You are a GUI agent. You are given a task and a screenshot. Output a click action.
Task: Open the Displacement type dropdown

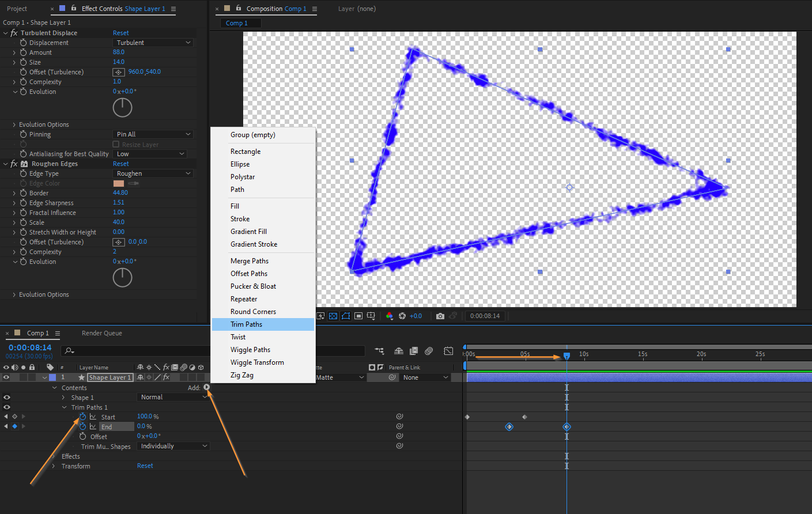[153, 43]
